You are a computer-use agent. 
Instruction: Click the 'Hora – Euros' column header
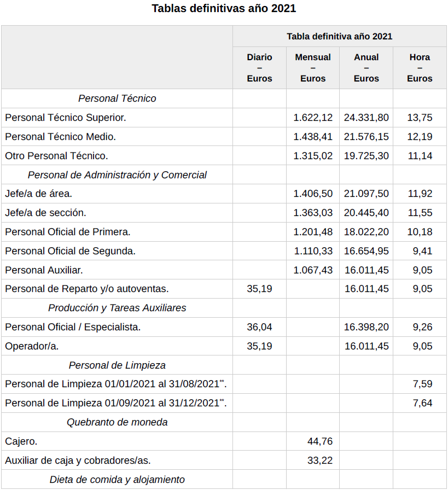420,68
